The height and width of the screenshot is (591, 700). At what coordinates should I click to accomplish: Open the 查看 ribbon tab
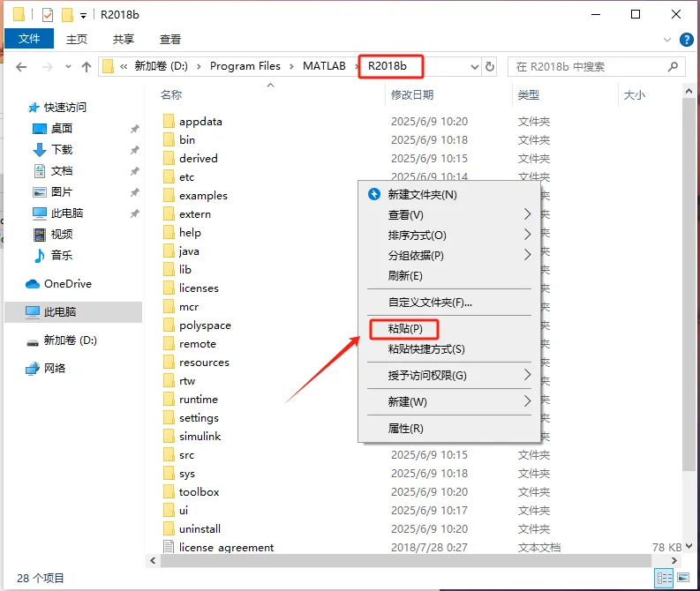pyautogui.click(x=170, y=39)
